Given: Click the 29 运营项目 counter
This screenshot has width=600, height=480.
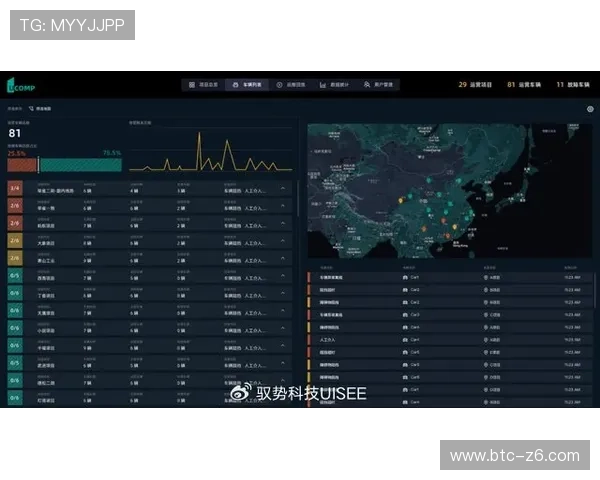Looking at the screenshot, I should click(x=475, y=85).
